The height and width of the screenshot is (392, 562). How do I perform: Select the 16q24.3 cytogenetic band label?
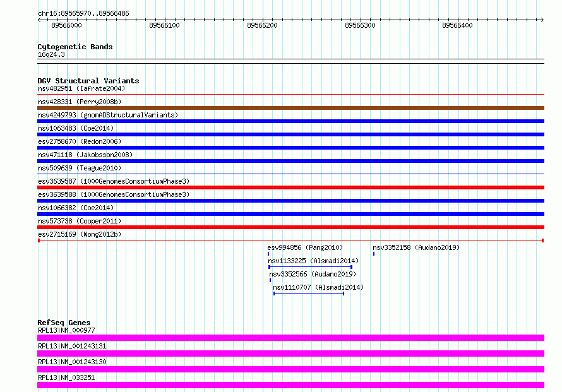coord(51,54)
